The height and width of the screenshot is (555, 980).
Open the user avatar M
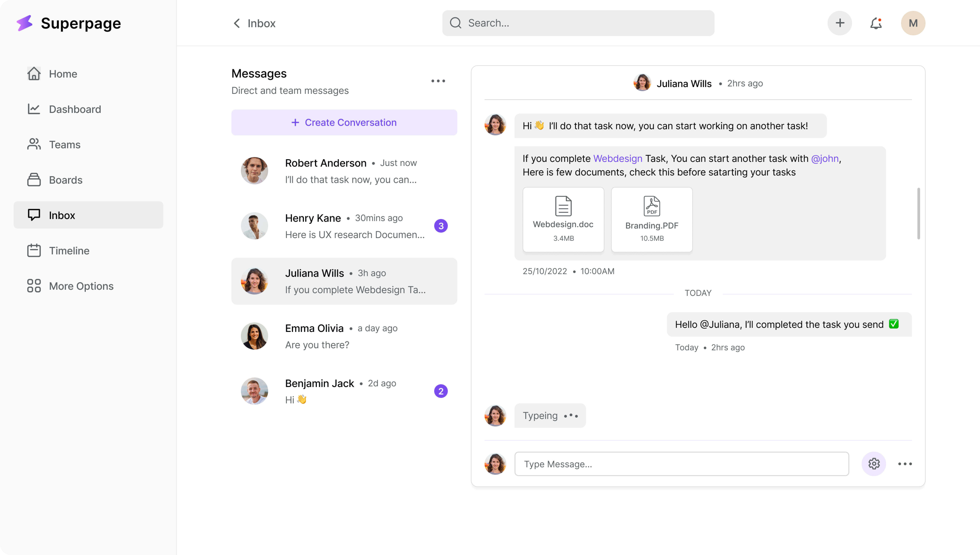913,23
